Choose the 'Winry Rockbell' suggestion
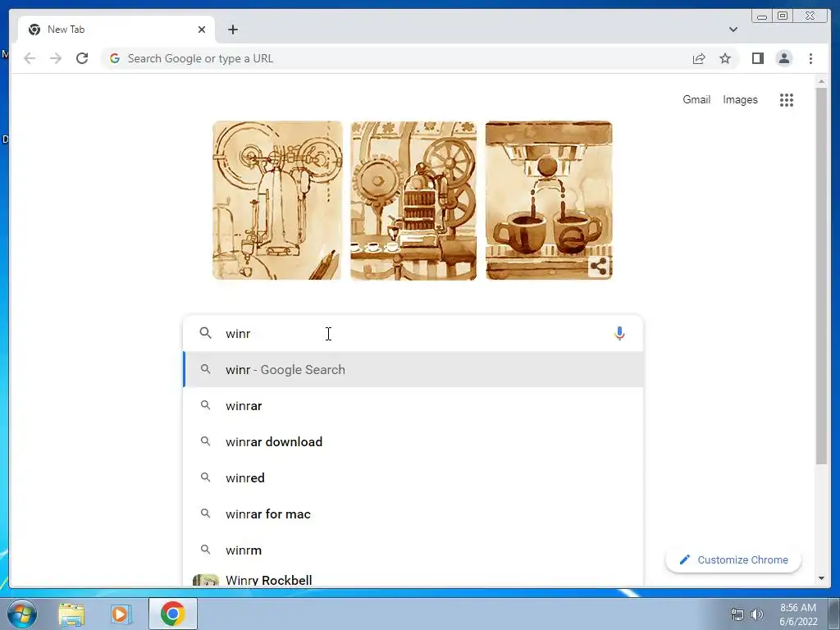This screenshot has width=840, height=630. [413, 578]
